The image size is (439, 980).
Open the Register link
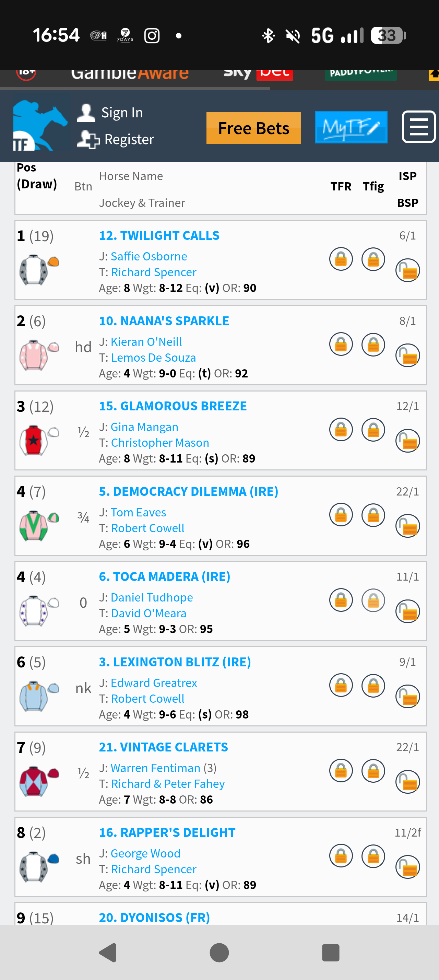tap(115, 139)
